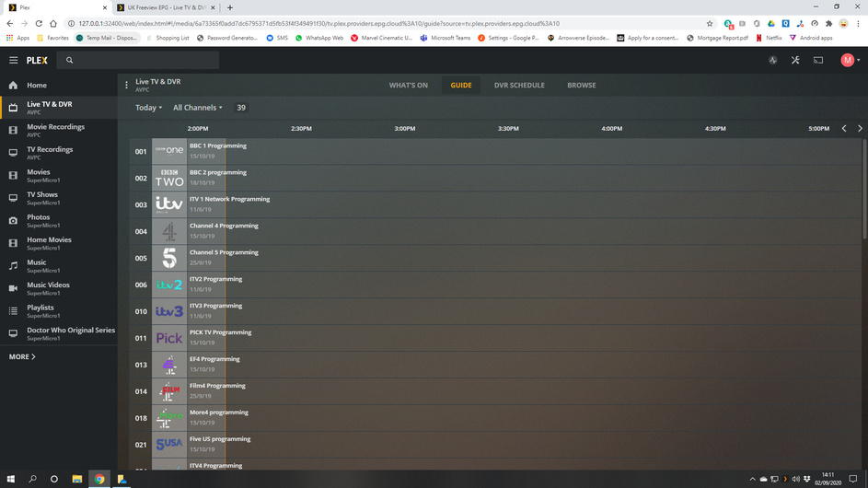Click the guide vertical scrollbar

click(864, 190)
